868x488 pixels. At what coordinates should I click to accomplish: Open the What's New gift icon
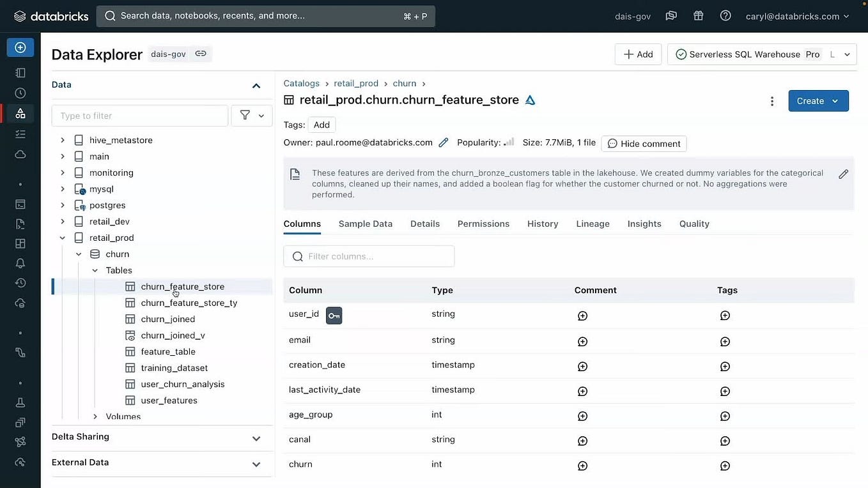click(698, 16)
